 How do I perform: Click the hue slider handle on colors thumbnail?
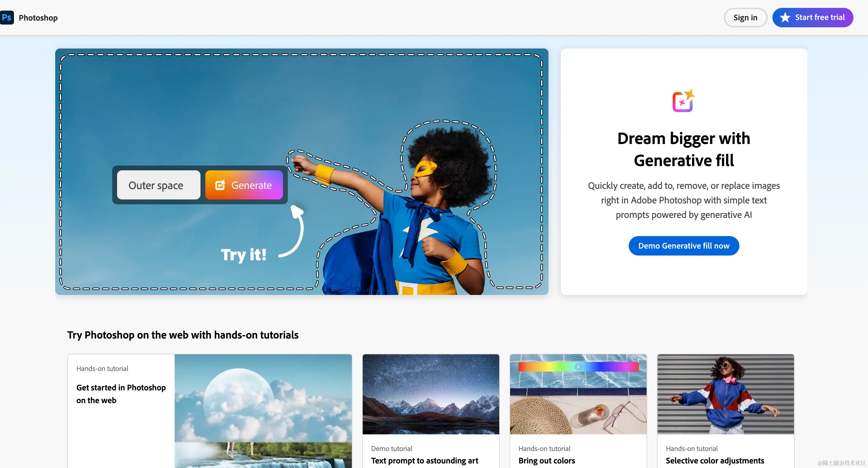578,367
